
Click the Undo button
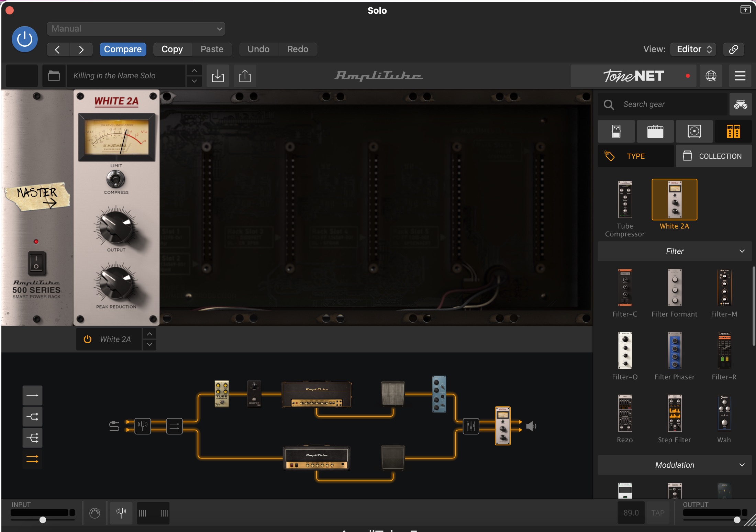point(258,49)
